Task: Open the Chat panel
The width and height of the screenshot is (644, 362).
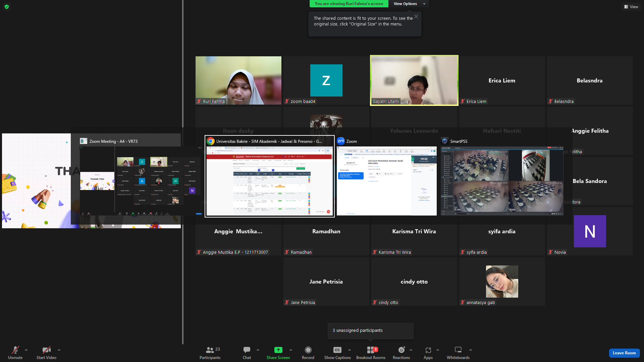Action: pyautogui.click(x=247, y=353)
